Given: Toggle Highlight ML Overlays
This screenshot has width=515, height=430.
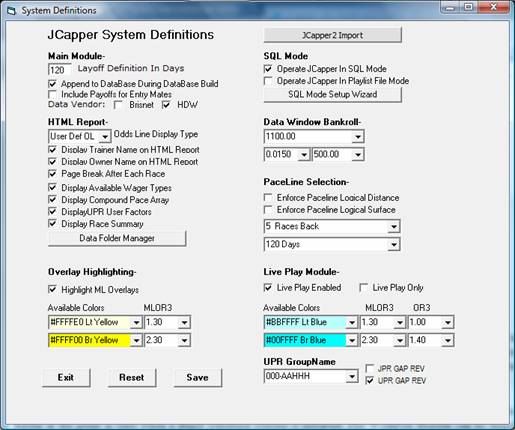Looking at the screenshot, I should tap(52, 289).
